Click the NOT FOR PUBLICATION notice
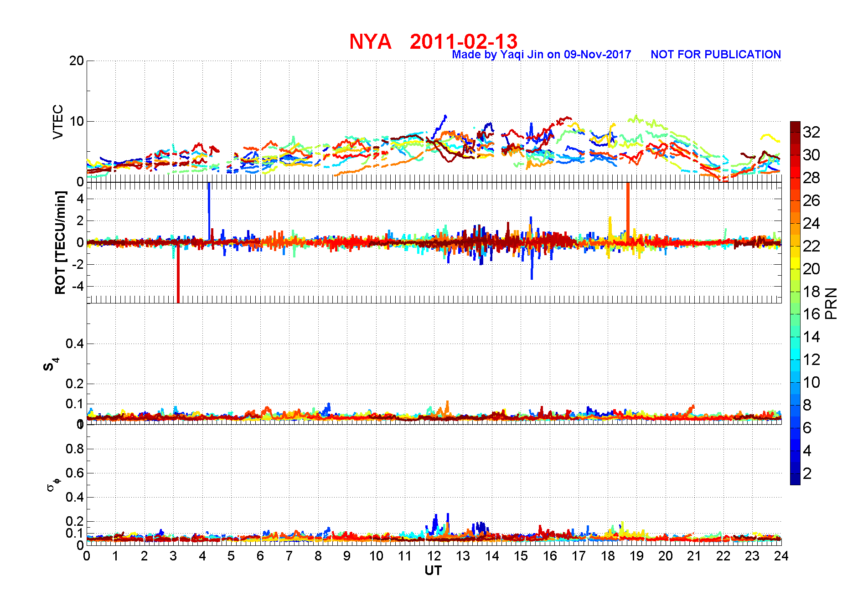The height and width of the screenshot is (606, 868). pyautogui.click(x=716, y=55)
